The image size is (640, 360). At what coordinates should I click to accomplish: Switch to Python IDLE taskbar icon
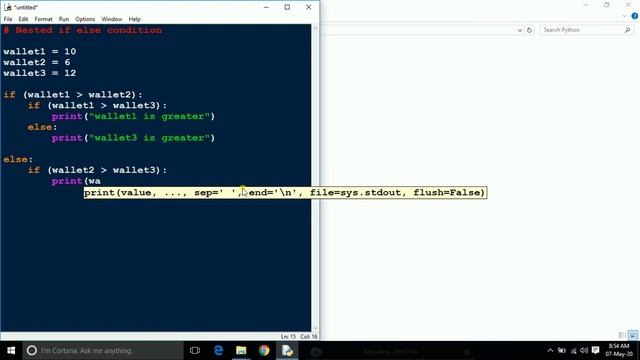pos(287,351)
